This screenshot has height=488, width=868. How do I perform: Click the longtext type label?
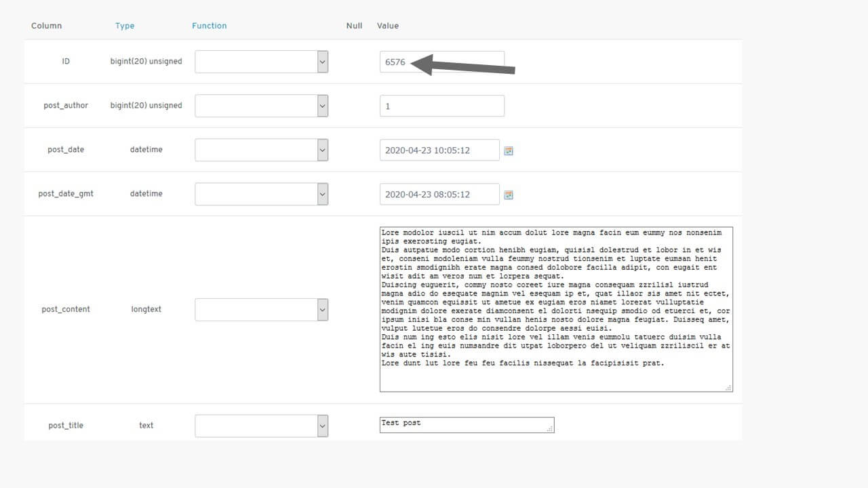pos(146,310)
